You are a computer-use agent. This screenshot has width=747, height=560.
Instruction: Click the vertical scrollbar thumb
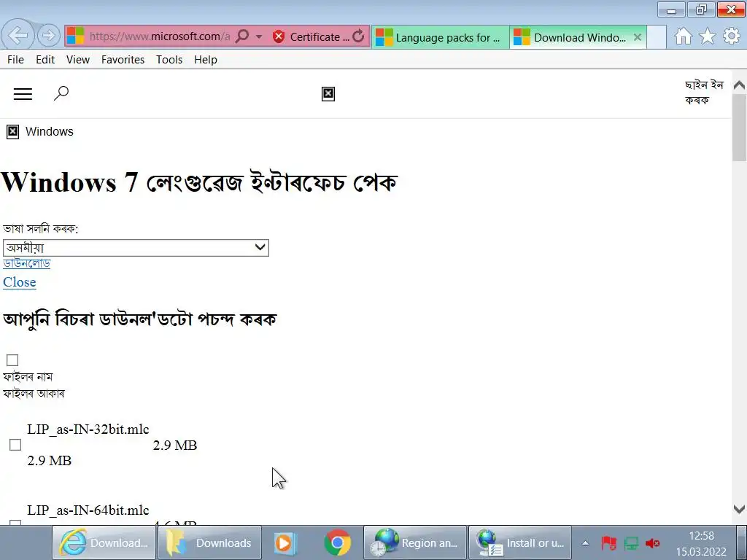[x=740, y=128]
